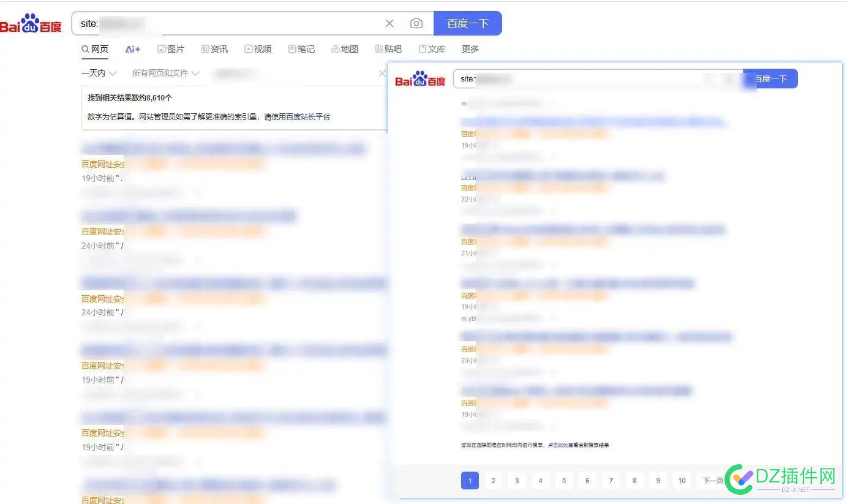Clear the search box with X icon
Image resolution: width=847 pixels, height=504 pixels.
(x=390, y=23)
